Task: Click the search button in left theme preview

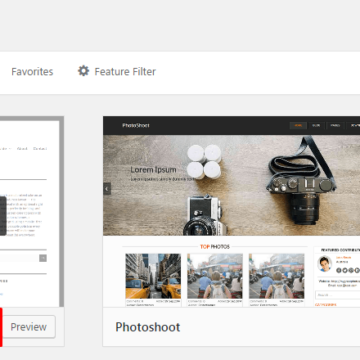Action: coord(43,258)
